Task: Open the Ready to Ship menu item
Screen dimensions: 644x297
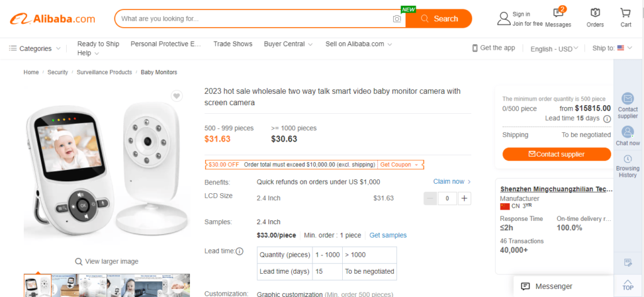Action: pyautogui.click(x=98, y=44)
